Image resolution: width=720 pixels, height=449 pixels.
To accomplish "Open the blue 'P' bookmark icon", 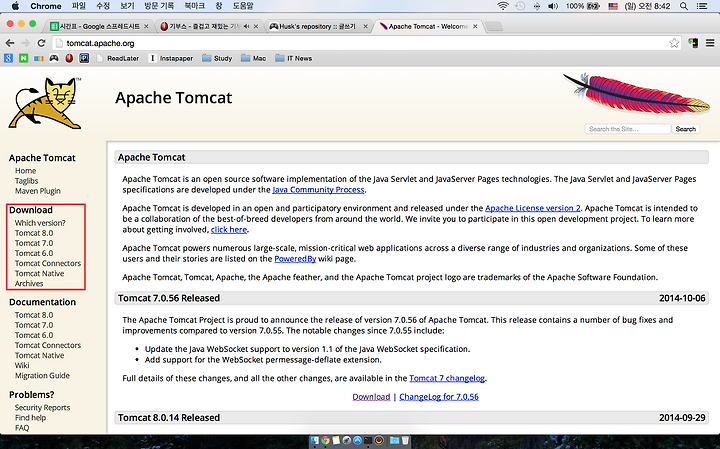I will tap(84, 58).
